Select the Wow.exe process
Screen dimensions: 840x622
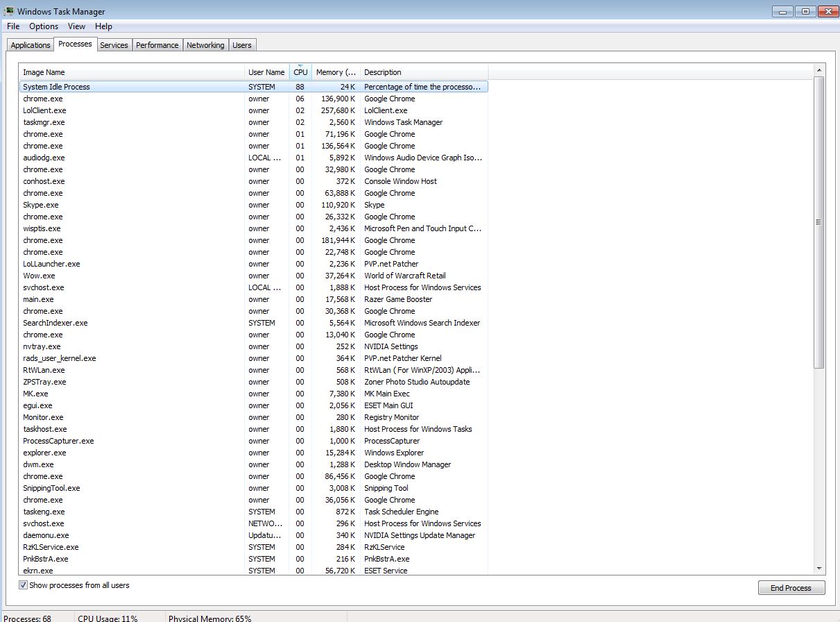[x=253, y=276]
